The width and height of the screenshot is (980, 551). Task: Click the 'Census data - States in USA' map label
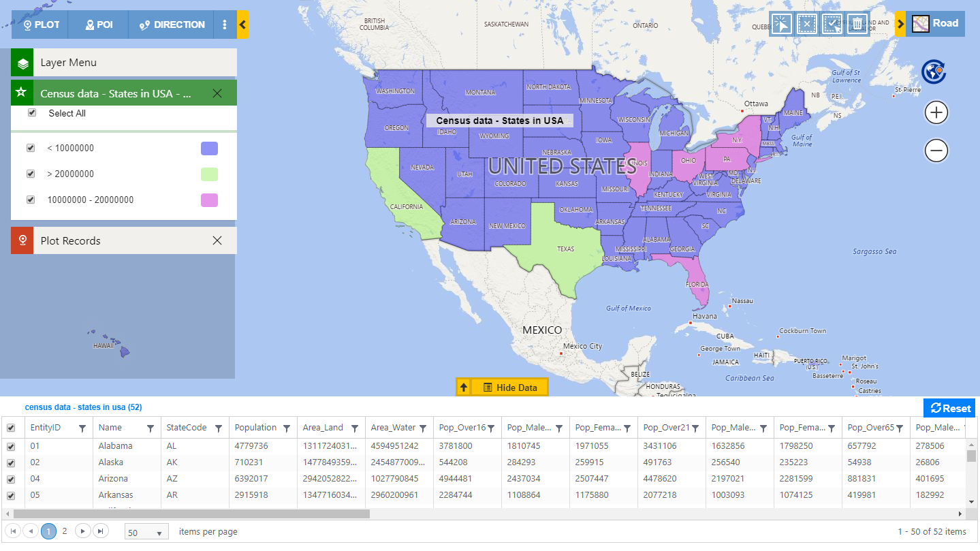tap(500, 121)
